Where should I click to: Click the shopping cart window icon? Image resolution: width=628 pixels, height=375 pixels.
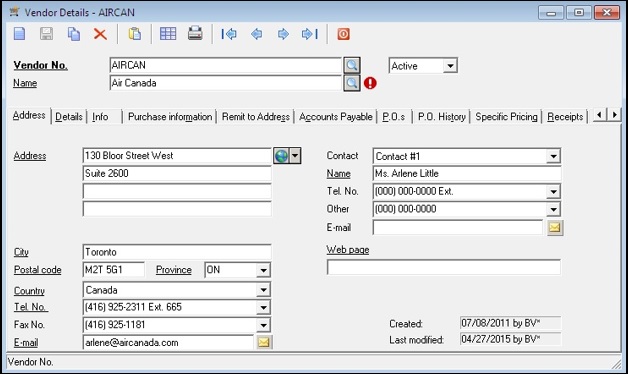pyautogui.click(x=14, y=12)
